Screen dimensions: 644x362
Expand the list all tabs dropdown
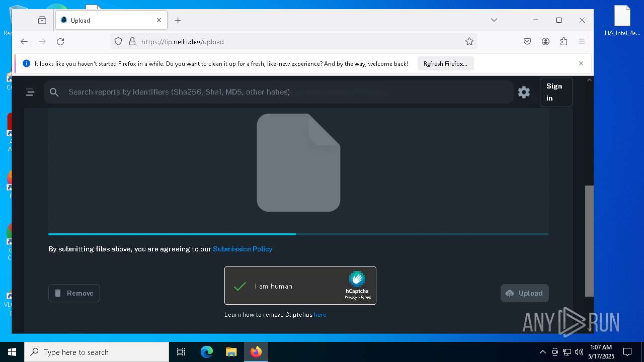[494, 20]
